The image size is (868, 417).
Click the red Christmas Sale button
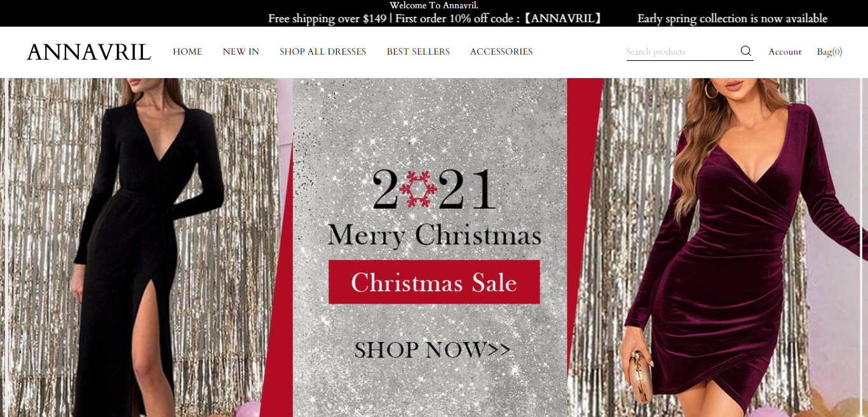[x=434, y=282]
